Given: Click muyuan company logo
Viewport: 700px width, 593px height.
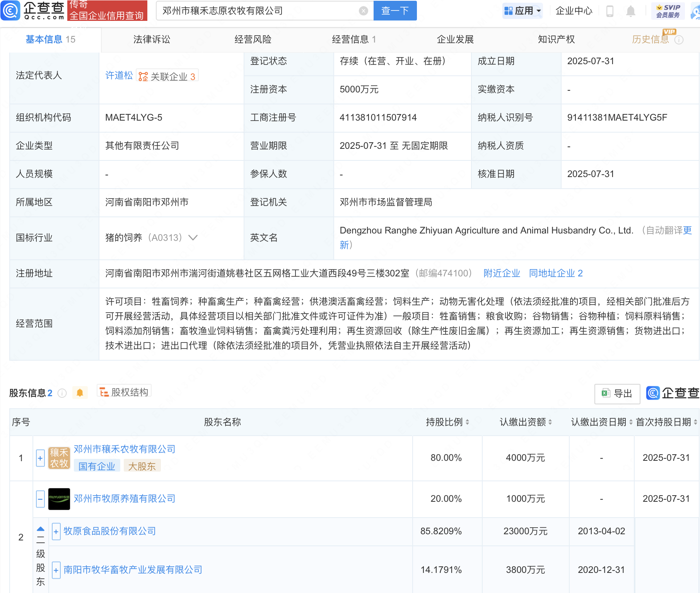Looking at the screenshot, I should pos(59,499).
